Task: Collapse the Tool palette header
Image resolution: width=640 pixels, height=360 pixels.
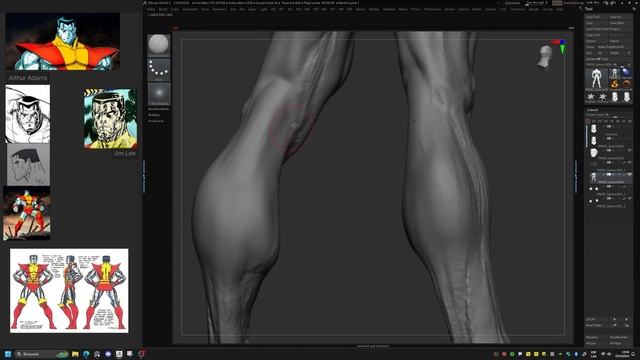Action: pos(589,8)
